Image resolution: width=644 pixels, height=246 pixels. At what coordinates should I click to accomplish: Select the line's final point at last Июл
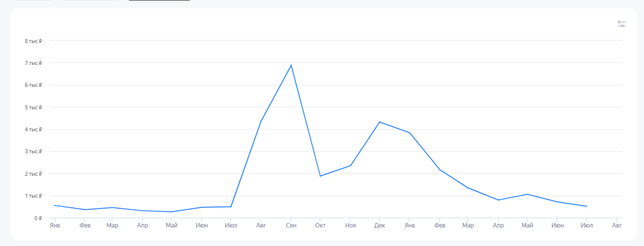click(x=586, y=206)
